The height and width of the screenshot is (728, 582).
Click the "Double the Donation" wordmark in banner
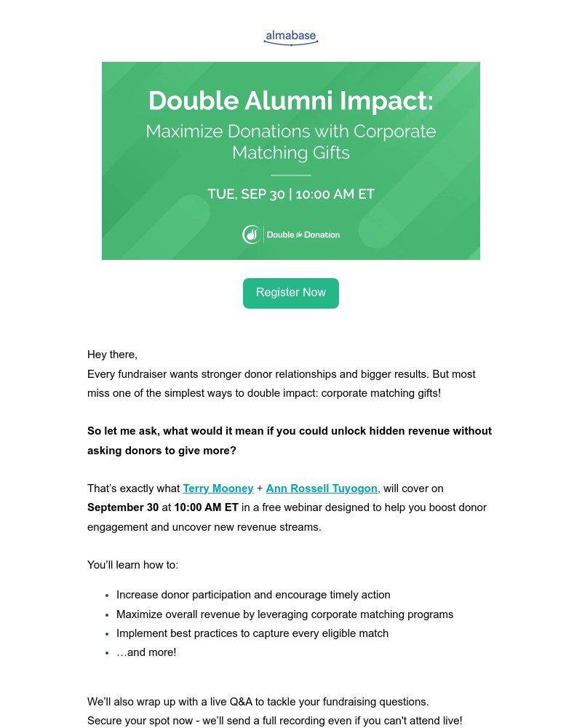303,234
